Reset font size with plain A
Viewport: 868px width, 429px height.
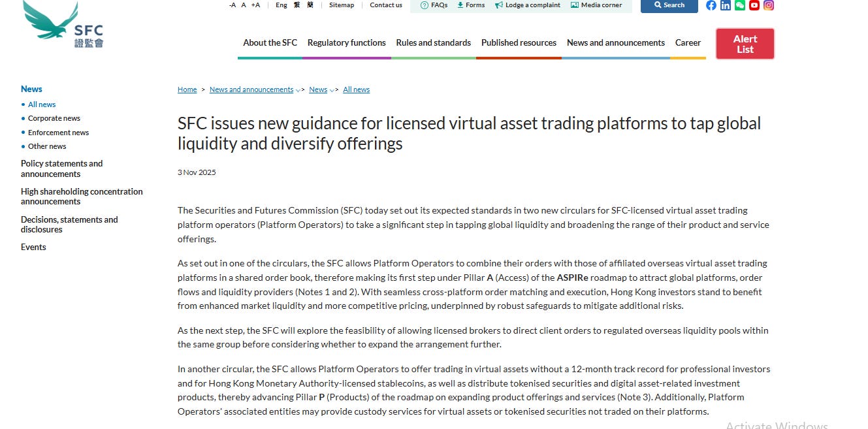point(244,5)
